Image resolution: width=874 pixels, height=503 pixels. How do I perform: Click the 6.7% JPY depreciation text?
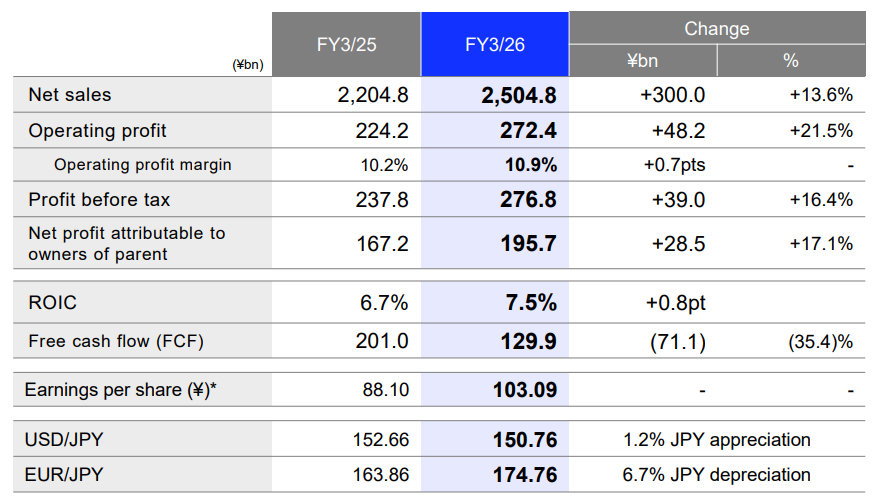point(716,475)
